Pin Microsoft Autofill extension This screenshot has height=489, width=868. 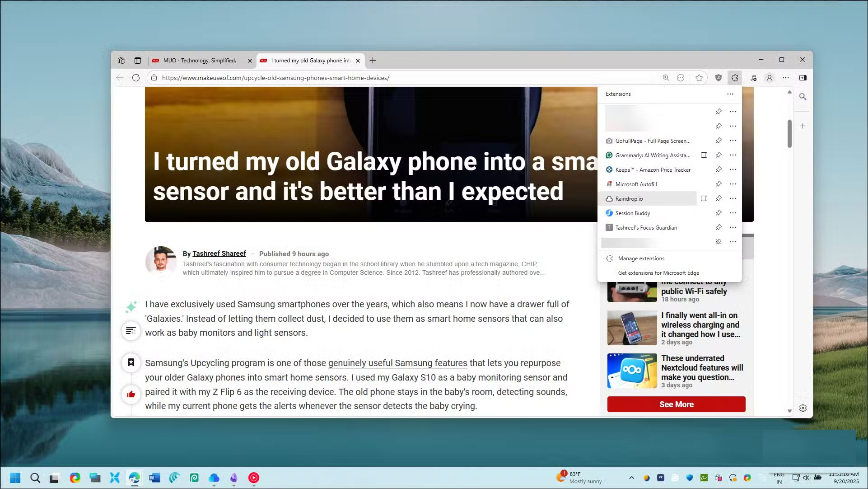(719, 184)
